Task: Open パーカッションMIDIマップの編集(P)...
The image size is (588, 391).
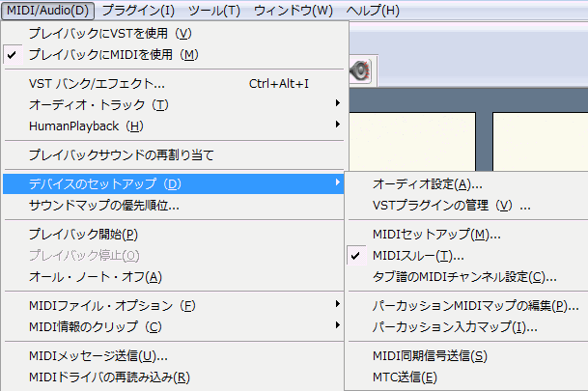Action: pyautogui.click(x=467, y=306)
